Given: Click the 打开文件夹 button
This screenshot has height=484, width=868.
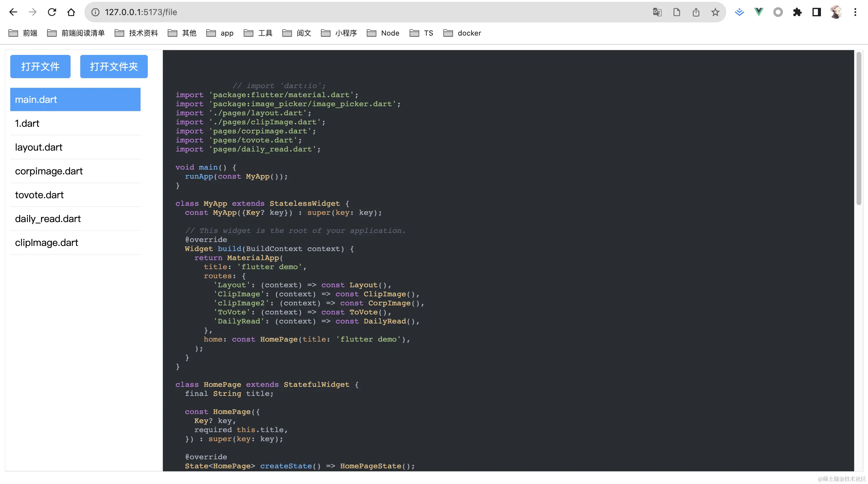Looking at the screenshot, I should (114, 66).
